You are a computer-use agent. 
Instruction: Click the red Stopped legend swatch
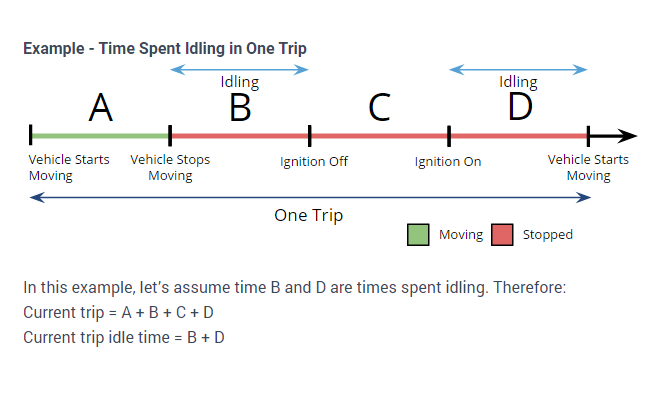pyautogui.click(x=502, y=235)
